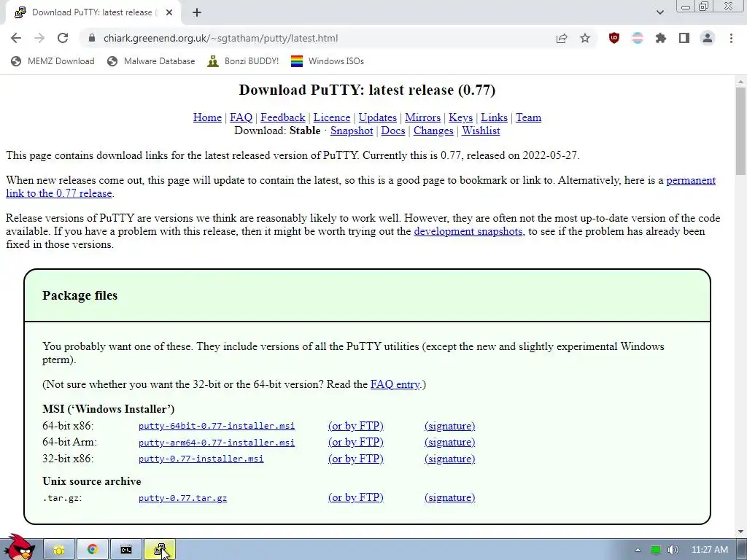Open the Updates link
The width and height of the screenshot is (747, 560).
[x=378, y=117]
